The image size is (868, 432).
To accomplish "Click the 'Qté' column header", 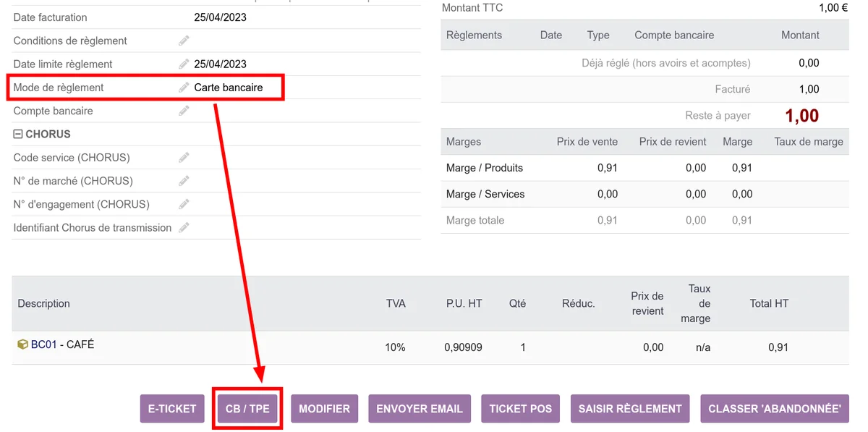I will click(x=517, y=304).
